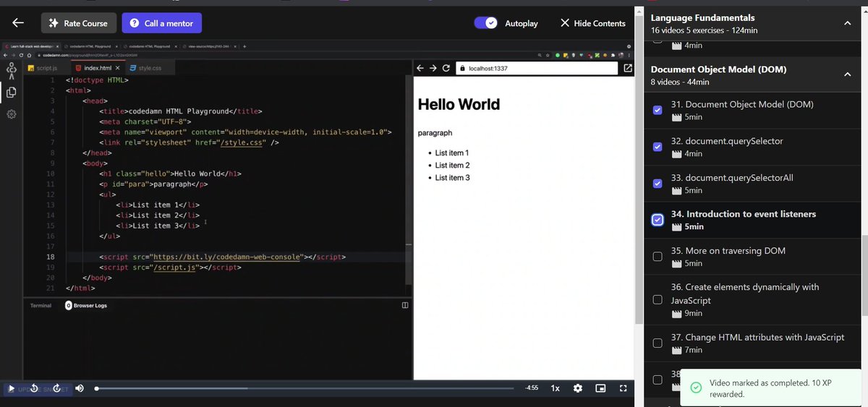Toggle checkbox for 34 Introduction to event listeners
Image resolution: width=868 pixels, height=407 pixels.
coord(658,220)
